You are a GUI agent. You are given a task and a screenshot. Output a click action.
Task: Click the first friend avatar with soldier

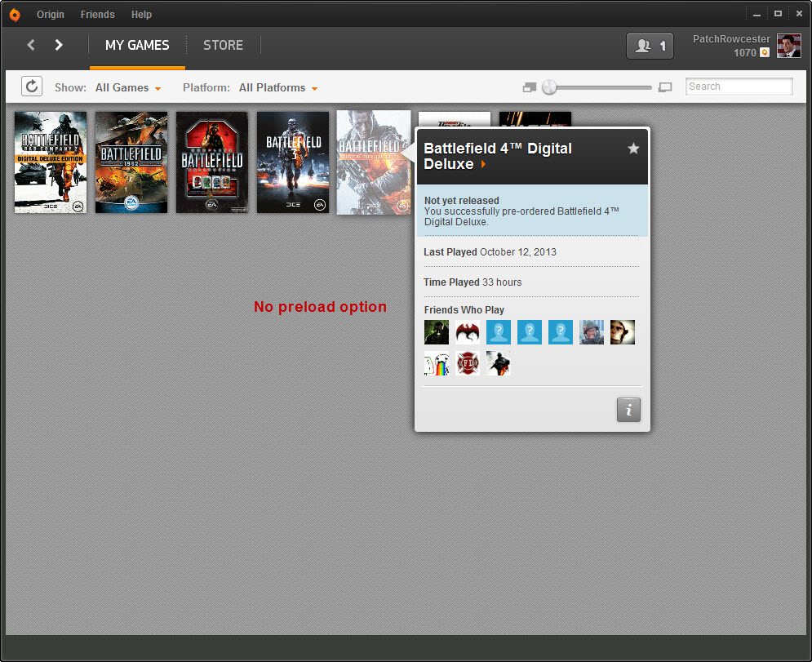pyautogui.click(x=437, y=332)
